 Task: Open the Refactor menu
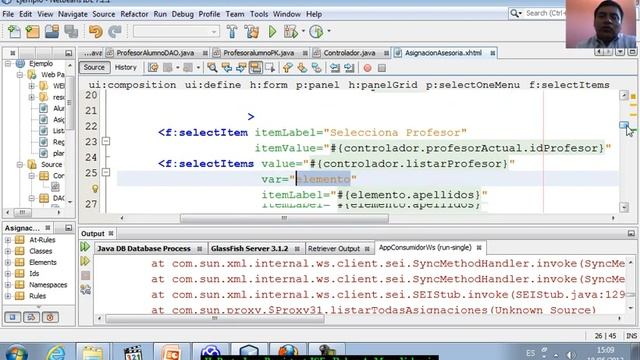tap(134, 14)
